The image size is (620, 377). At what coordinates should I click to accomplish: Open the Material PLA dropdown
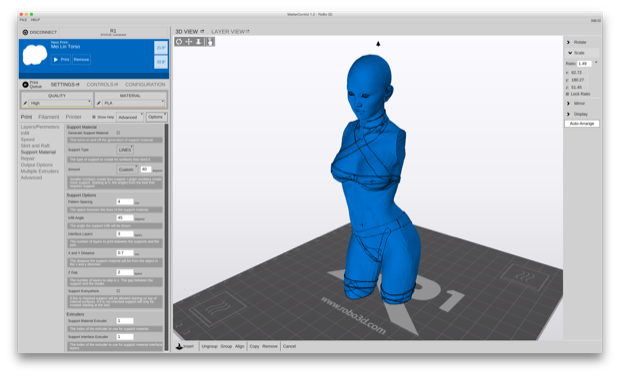point(134,103)
